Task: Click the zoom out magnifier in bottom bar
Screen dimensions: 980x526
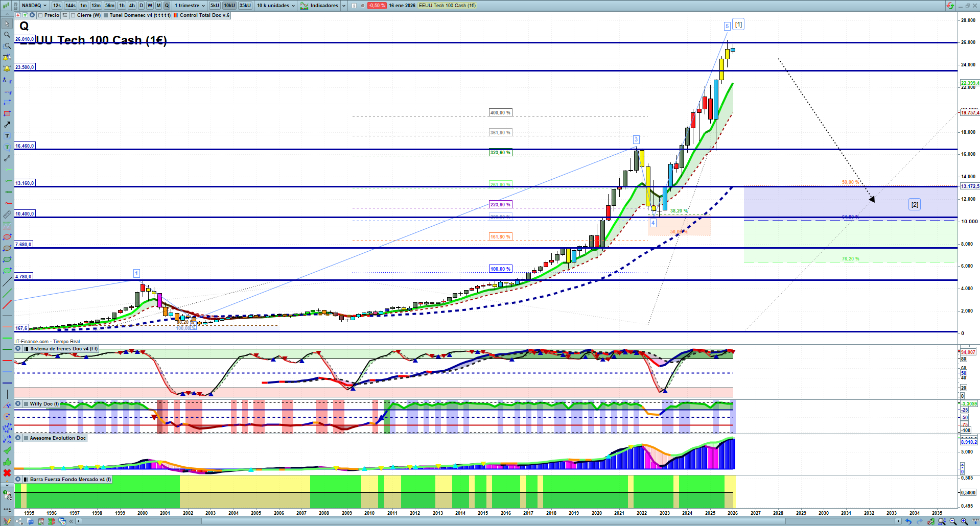Action: (953, 521)
